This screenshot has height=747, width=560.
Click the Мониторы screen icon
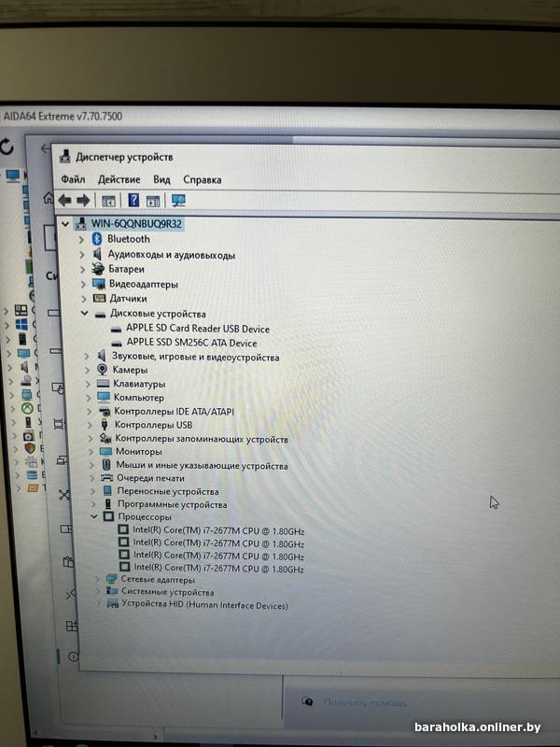[105, 451]
